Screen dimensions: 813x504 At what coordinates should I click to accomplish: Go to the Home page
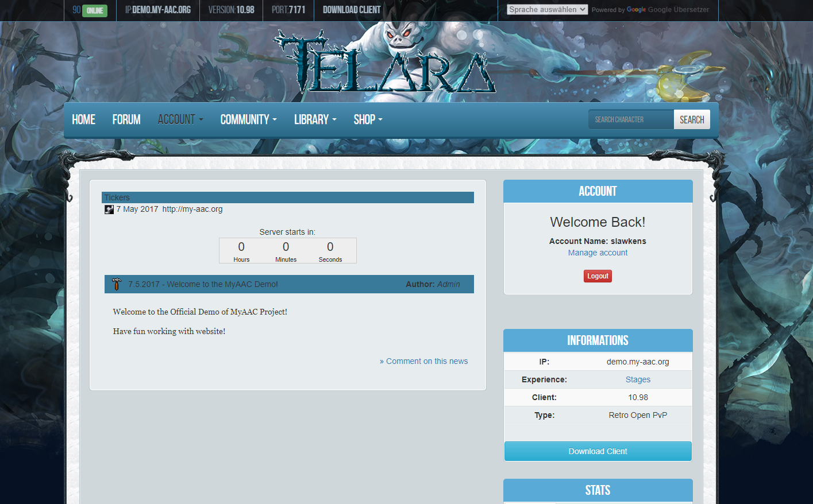(84, 119)
